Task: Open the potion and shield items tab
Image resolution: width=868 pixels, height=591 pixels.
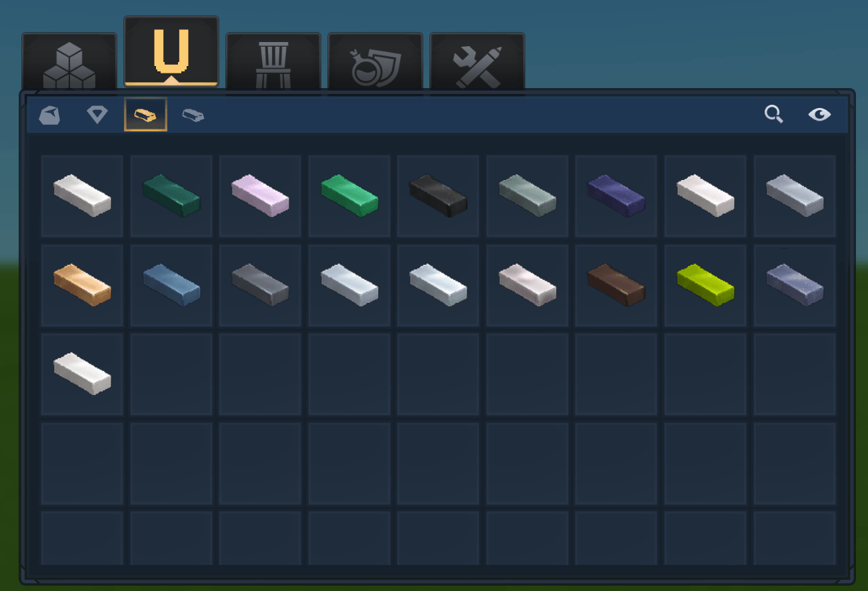Action: 375,62
